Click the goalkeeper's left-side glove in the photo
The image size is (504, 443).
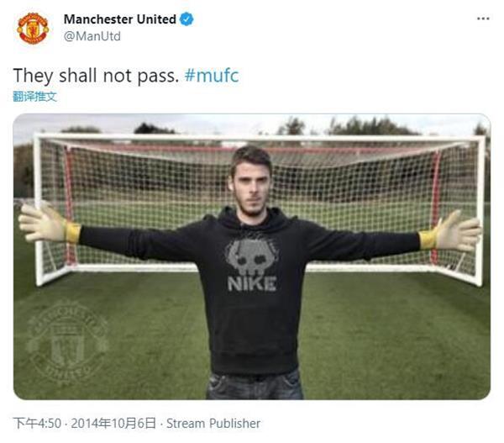pyautogui.click(x=50, y=224)
